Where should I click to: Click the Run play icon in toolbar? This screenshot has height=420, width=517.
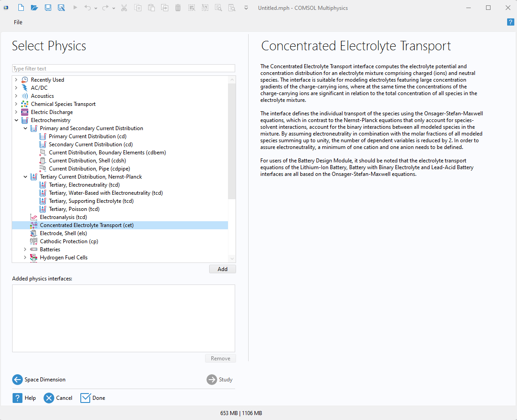[75, 8]
